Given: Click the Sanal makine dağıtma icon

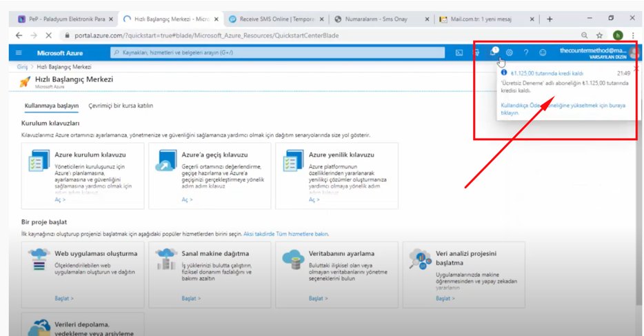Looking at the screenshot, I should click(x=166, y=259).
